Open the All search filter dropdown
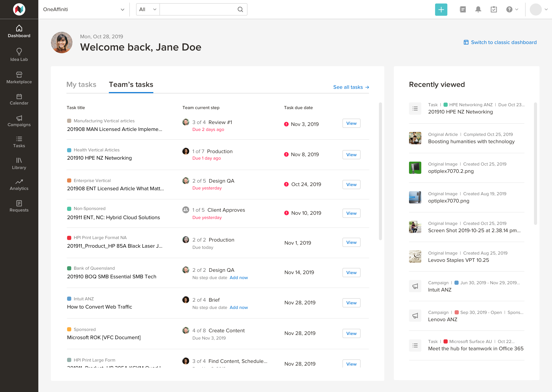Image resolution: width=552 pixels, height=392 pixels. coord(148,9)
